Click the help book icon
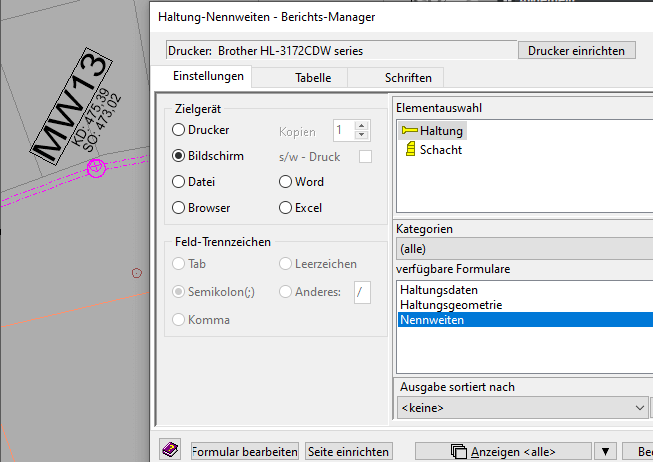 point(170,451)
